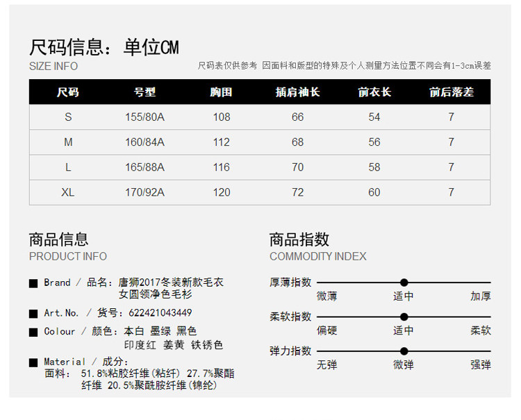The image size is (521, 420).
Task: Click the 面料 composition text
Action: click(x=140, y=379)
